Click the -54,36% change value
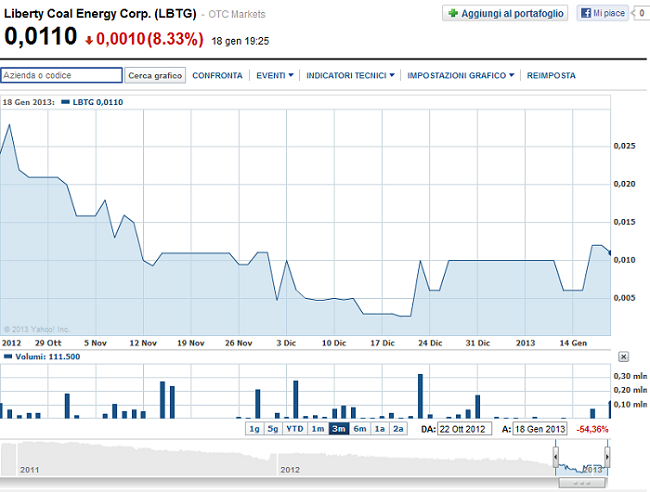 tap(592, 429)
